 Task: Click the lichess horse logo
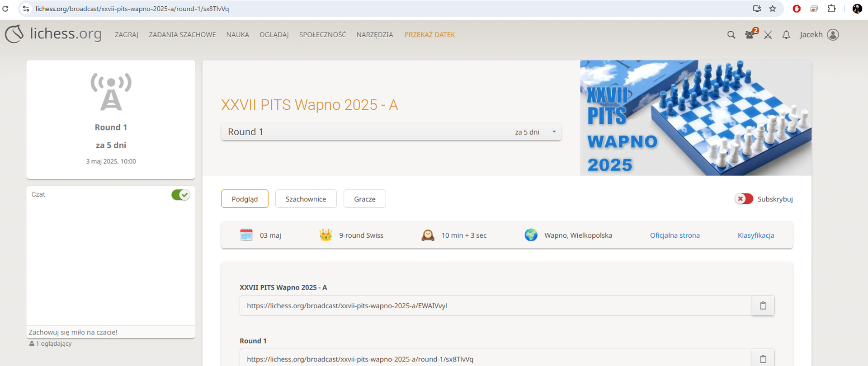[x=14, y=34]
